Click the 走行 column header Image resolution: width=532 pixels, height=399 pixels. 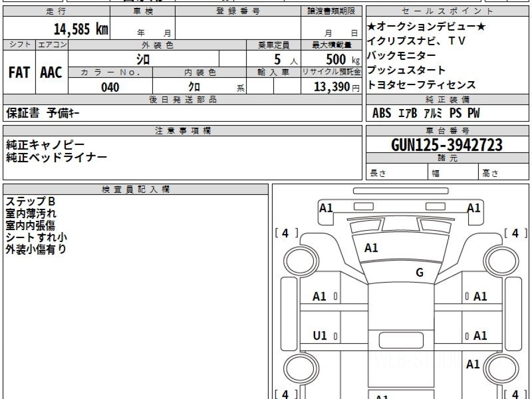pyautogui.click(x=56, y=12)
